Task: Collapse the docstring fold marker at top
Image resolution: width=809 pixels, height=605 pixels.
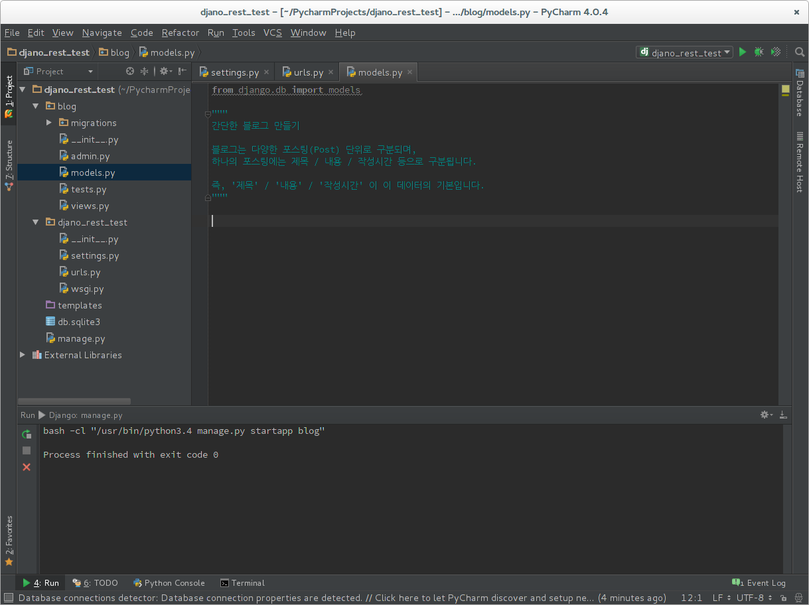Action: pyautogui.click(x=208, y=113)
